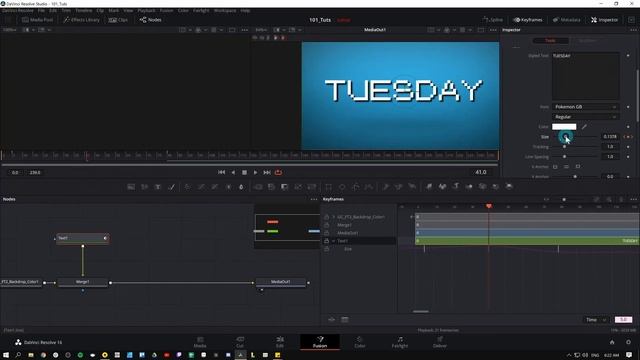Jump to last frame
This screenshot has height=360, width=640.
(x=267, y=172)
